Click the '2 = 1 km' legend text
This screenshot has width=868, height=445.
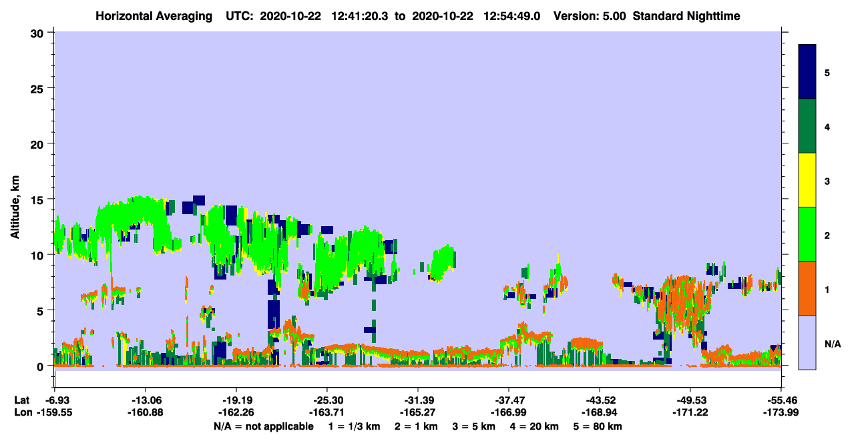(x=415, y=426)
